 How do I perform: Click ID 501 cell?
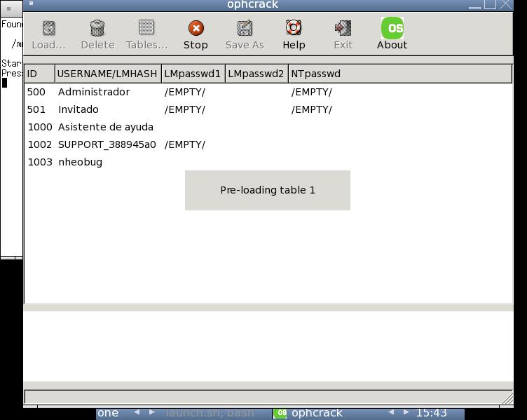[x=36, y=109]
